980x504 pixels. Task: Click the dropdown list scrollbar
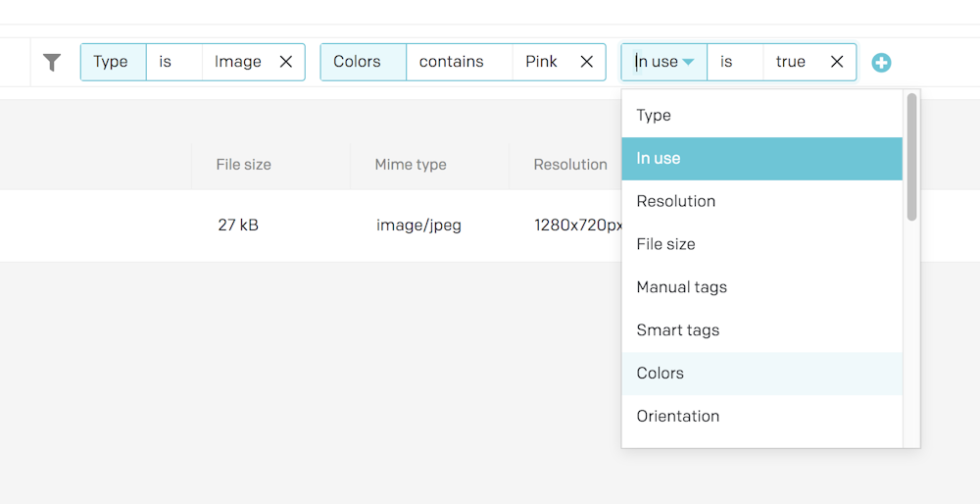911,157
